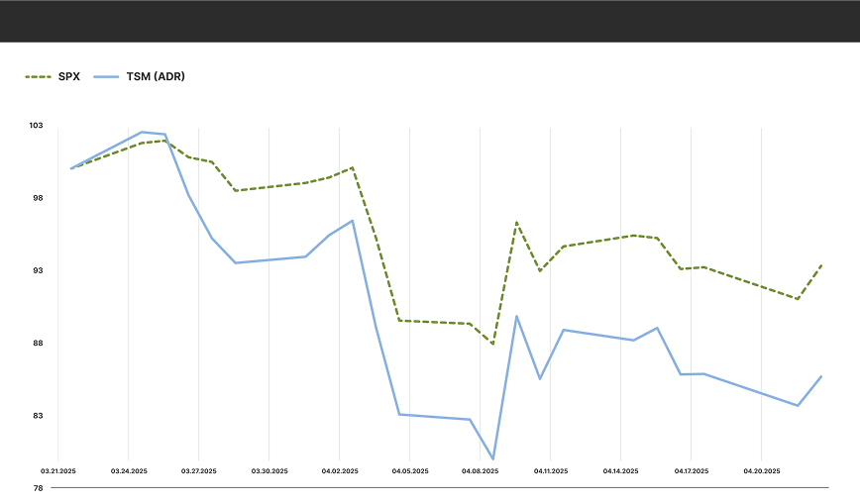Click the last data point of the SPX line
The image size is (860, 504).
(821, 264)
